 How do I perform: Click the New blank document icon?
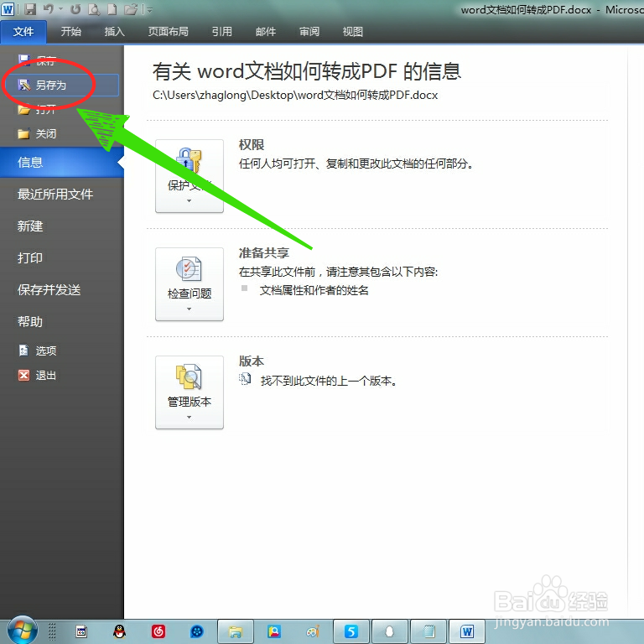click(x=112, y=9)
